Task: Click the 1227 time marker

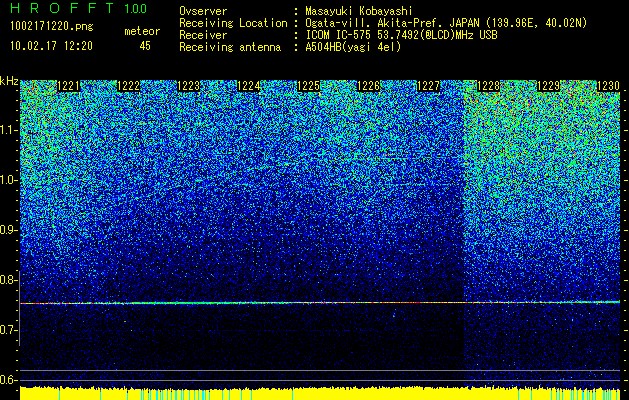Action: point(428,86)
